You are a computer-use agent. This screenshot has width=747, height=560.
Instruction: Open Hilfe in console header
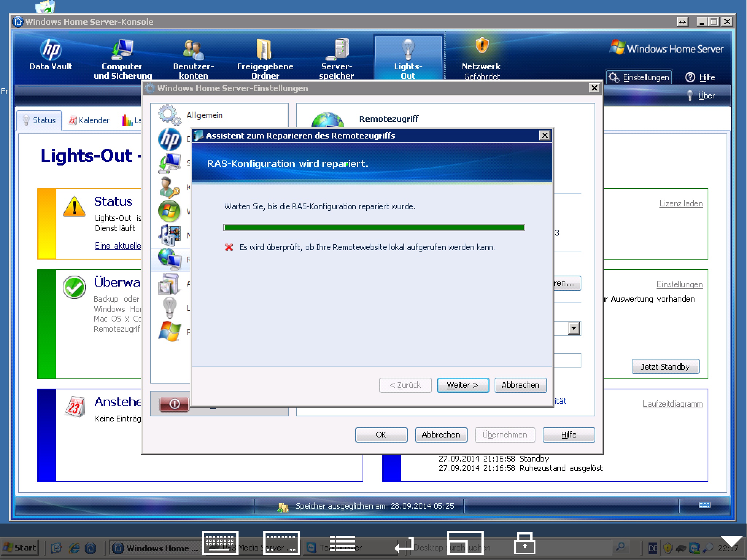coord(700,77)
